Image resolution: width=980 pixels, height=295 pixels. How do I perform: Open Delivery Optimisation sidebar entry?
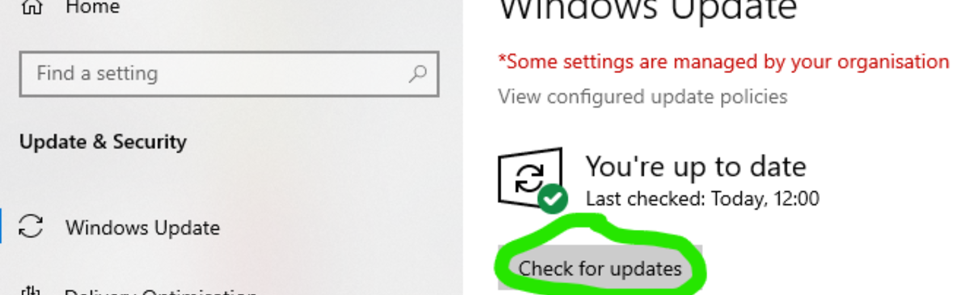pos(160,292)
